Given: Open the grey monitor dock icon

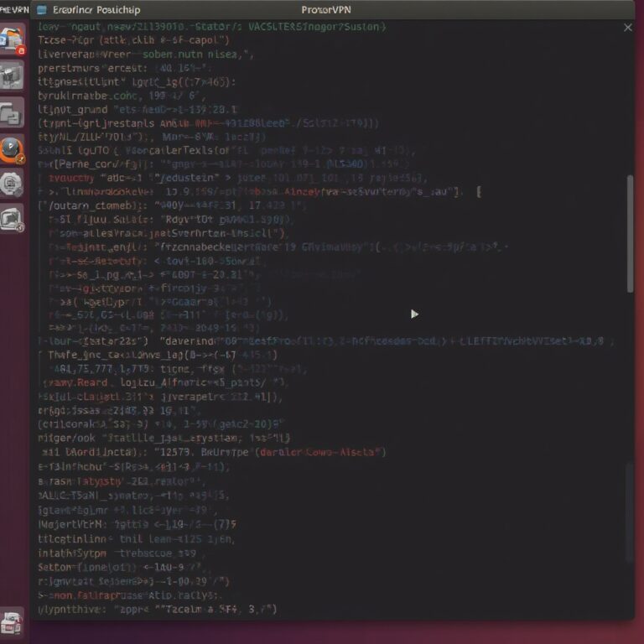Looking at the screenshot, I should click(12, 220).
